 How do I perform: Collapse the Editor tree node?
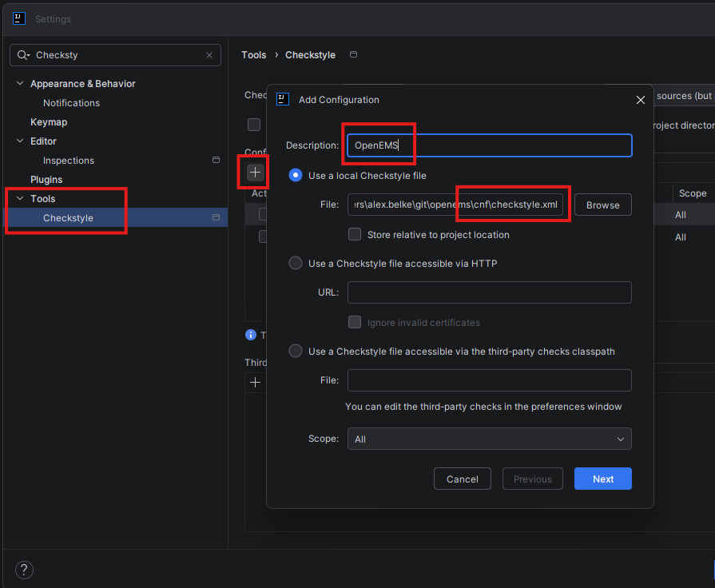point(20,141)
